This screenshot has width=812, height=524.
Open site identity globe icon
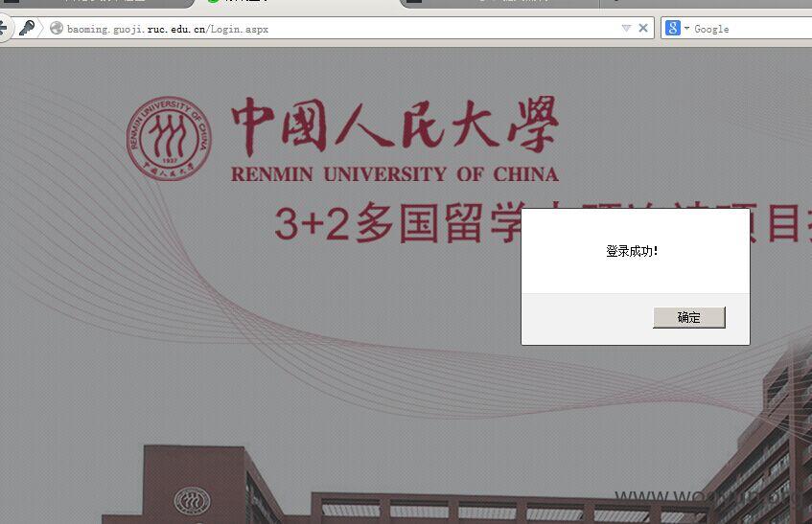point(57,29)
